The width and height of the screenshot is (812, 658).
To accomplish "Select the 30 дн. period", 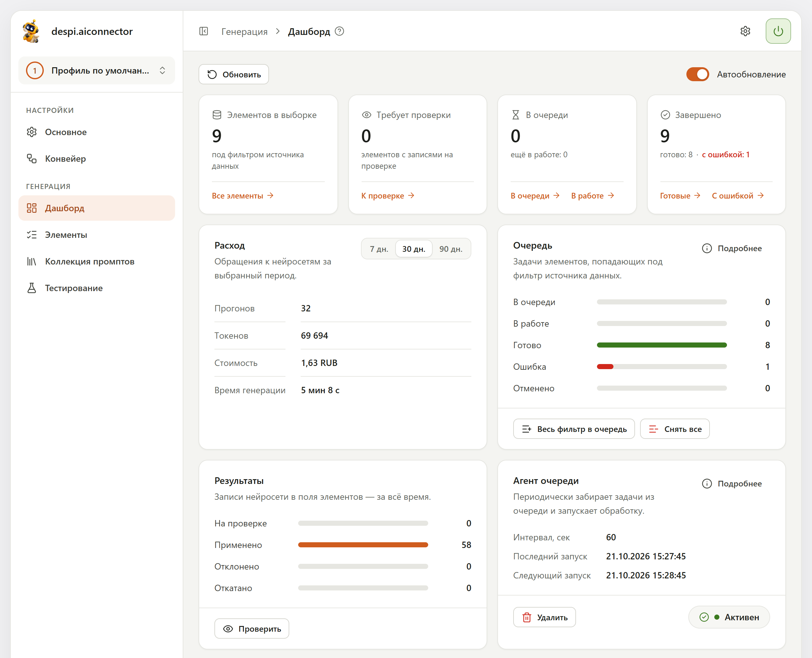I will coord(414,249).
